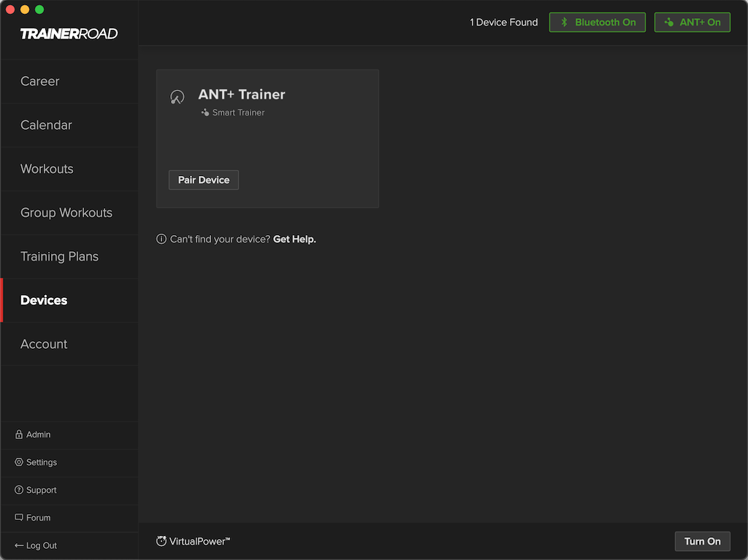
Task: Click the info icon beside Can't find device
Action: click(x=161, y=239)
